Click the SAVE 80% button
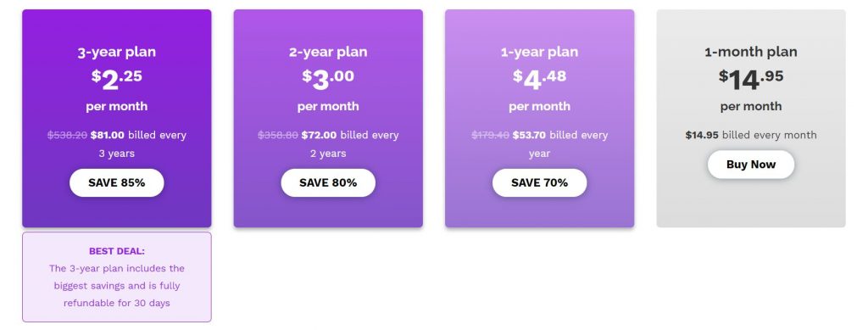Screen dimensions: 868x330 pos(328,182)
